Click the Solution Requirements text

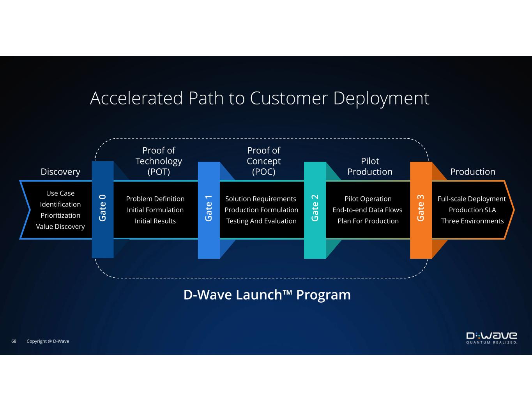click(261, 199)
